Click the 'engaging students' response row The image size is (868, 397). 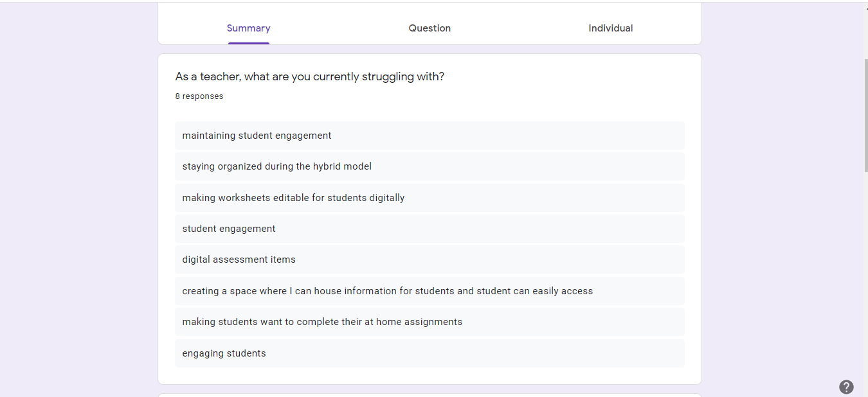click(429, 353)
